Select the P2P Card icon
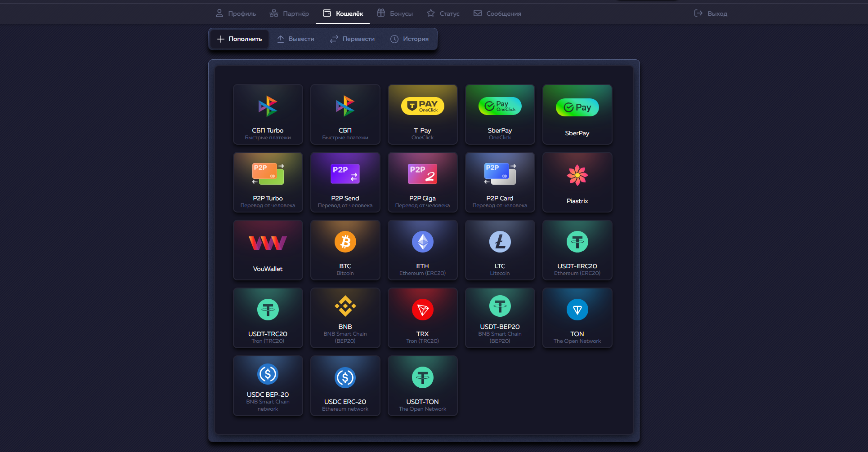Viewport: 868px width, 452px height. (500, 174)
